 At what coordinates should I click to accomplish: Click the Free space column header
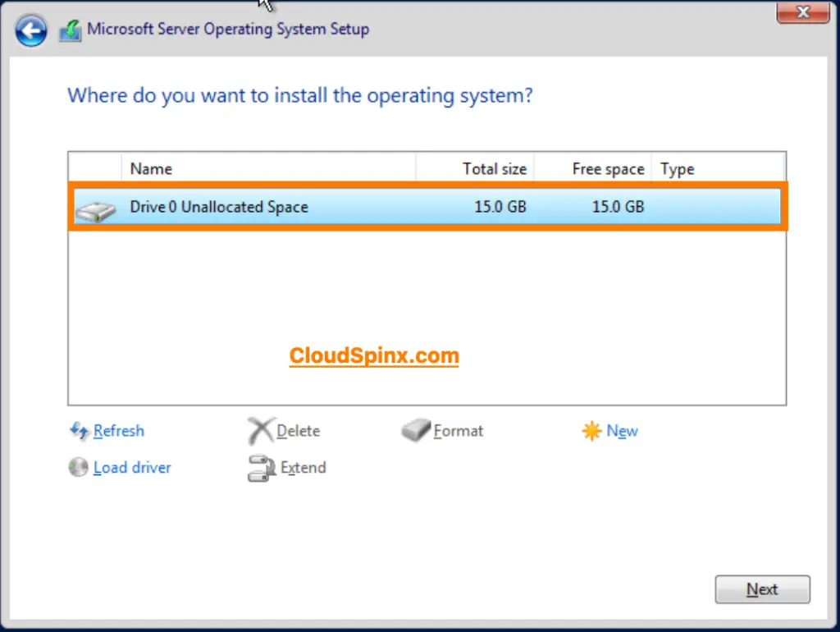[x=608, y=168]
